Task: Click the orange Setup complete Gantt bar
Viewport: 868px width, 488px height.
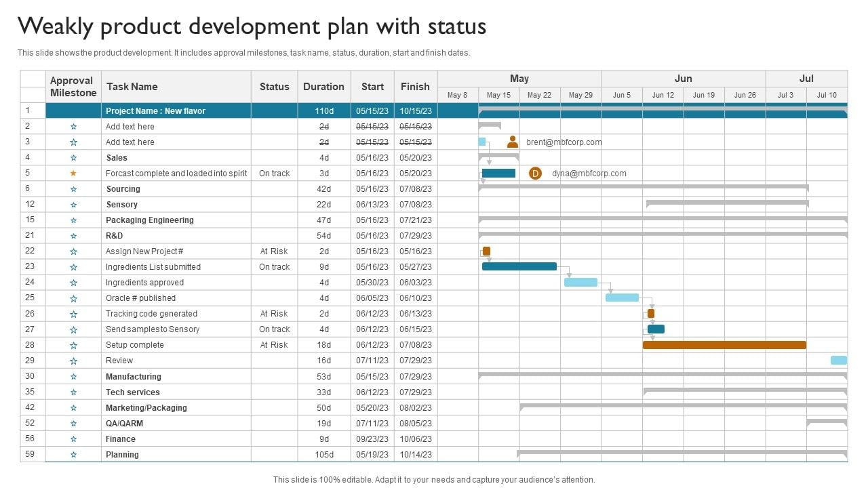Action: click(x=724, y=345)
